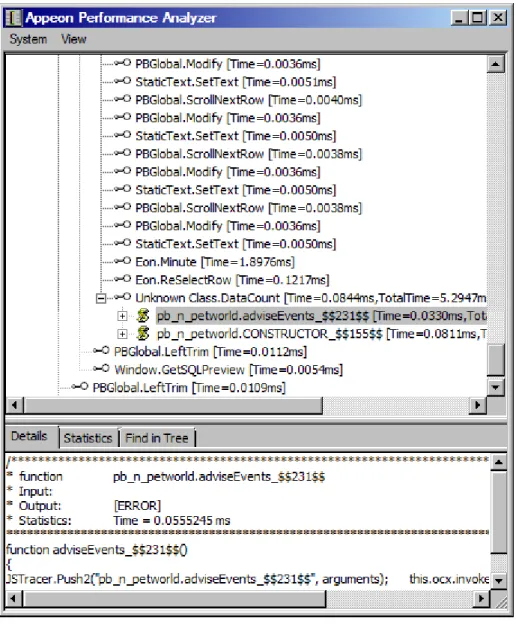Open the View menu
The width and height of the screenshot is (516, 636).
pyautogui.click(x=73, y=39)
